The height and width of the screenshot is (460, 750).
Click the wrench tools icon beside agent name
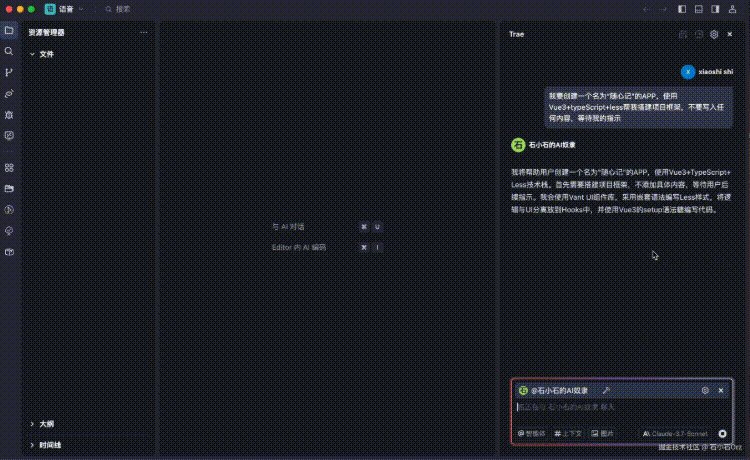(606, 391)
